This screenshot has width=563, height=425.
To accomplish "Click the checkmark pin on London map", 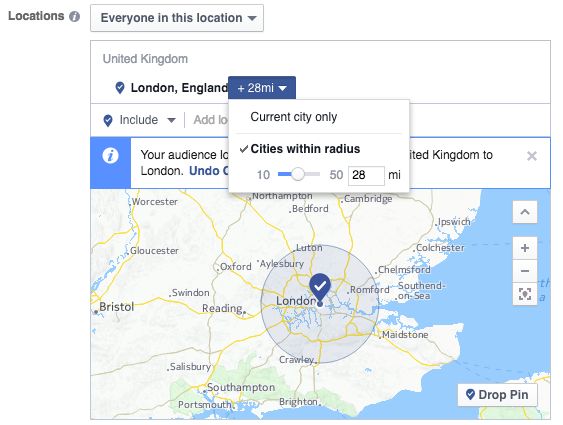I will point(320,288).
